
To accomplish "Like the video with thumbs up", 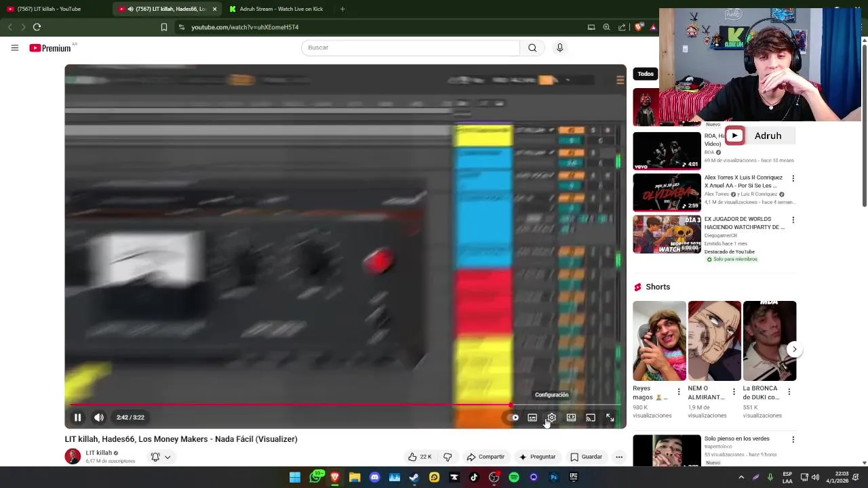I will [420, 457].
